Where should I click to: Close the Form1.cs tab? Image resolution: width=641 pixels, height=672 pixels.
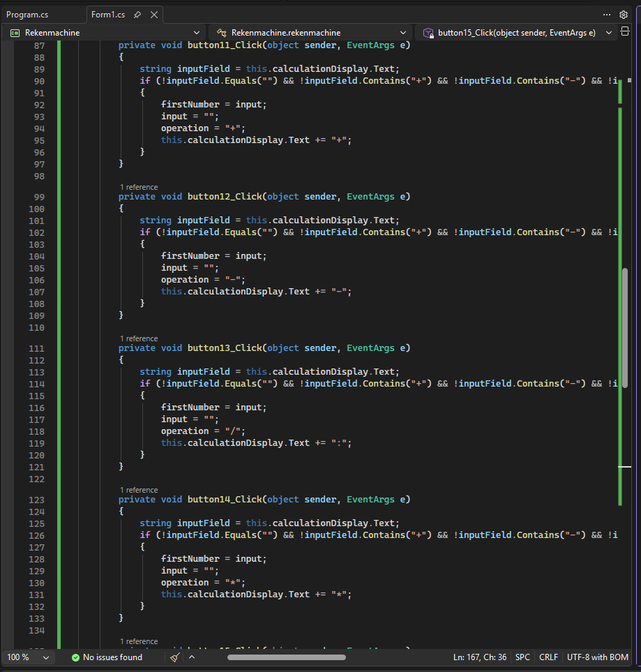pyautogui.click(x=154, y=15)
